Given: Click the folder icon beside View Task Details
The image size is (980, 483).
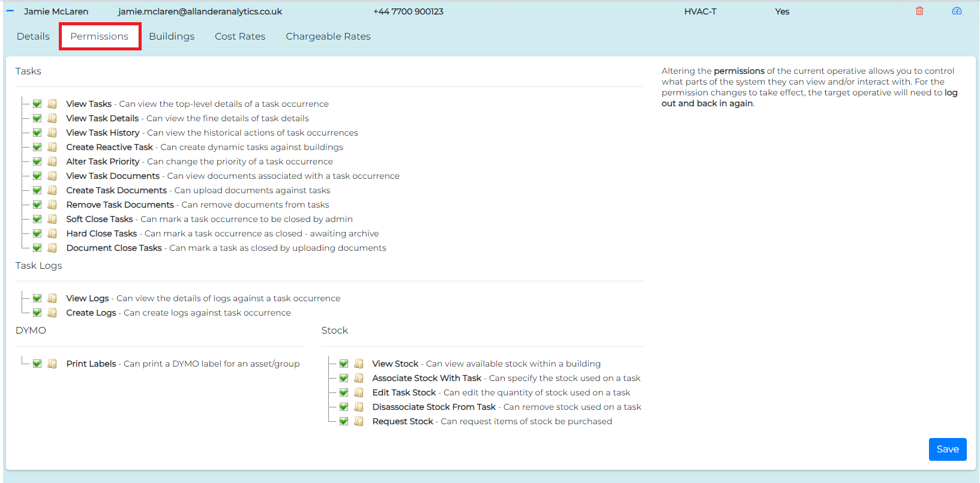Looking at the screenshot, I should click(x=52, y=118).
